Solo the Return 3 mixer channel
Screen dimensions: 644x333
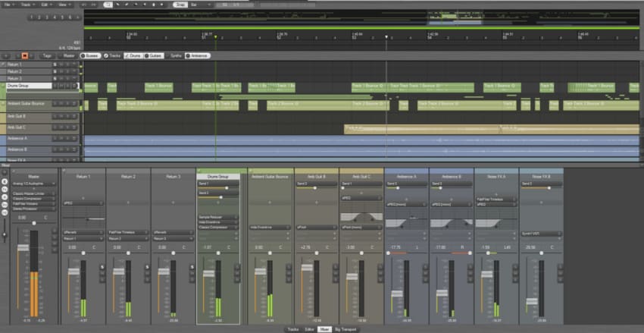pyautogui.click(x=192, y=266)
